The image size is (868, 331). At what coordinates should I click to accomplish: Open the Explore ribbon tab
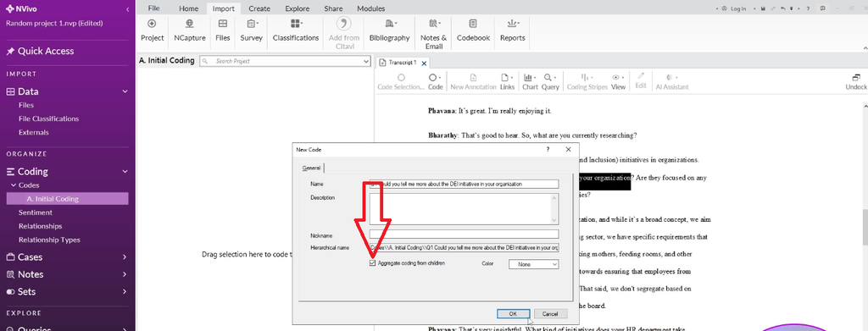298,8
